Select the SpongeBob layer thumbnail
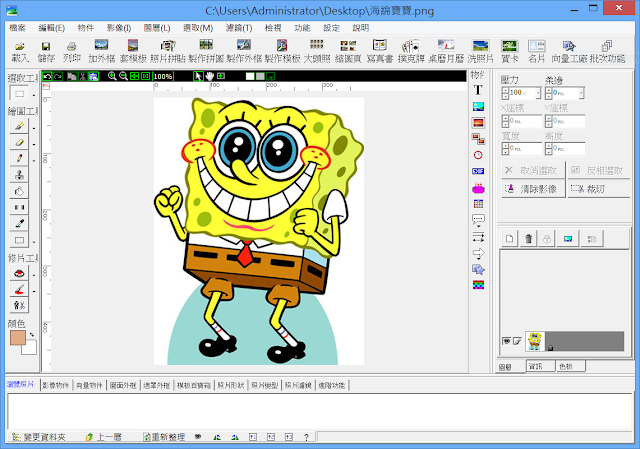 (x=535, y=341)
